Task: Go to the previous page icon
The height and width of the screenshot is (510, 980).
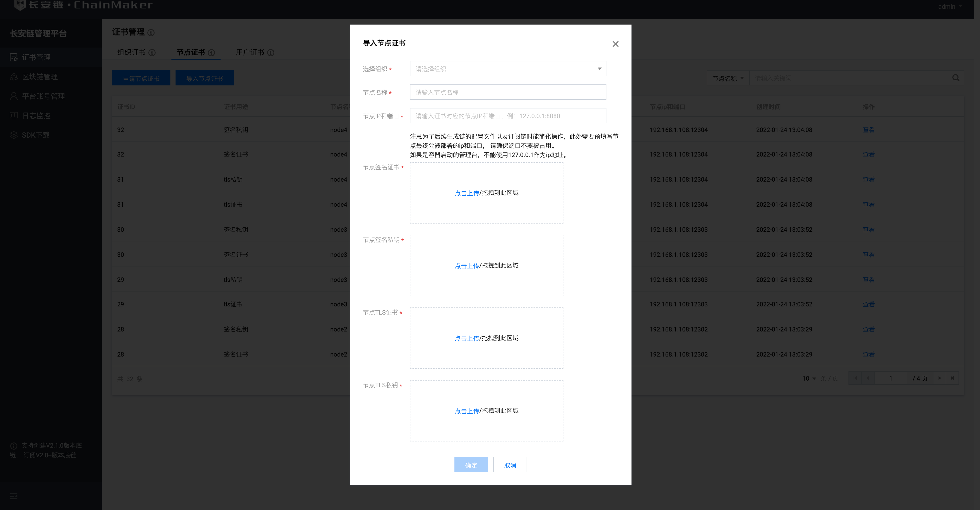Action: 868,378
